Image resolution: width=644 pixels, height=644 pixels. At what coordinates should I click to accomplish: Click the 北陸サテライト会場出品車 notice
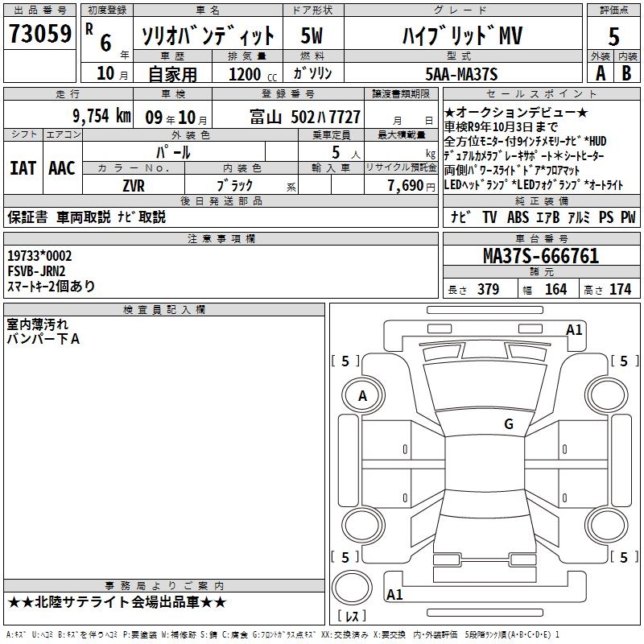pos(118,602)
